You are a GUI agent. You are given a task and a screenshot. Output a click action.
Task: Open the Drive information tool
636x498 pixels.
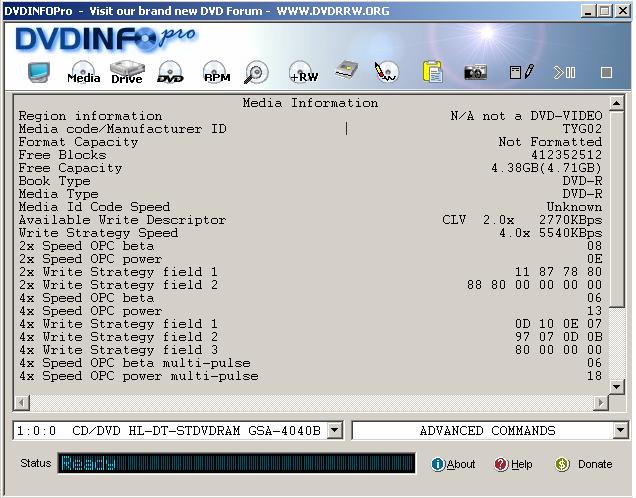pos(127,73)
